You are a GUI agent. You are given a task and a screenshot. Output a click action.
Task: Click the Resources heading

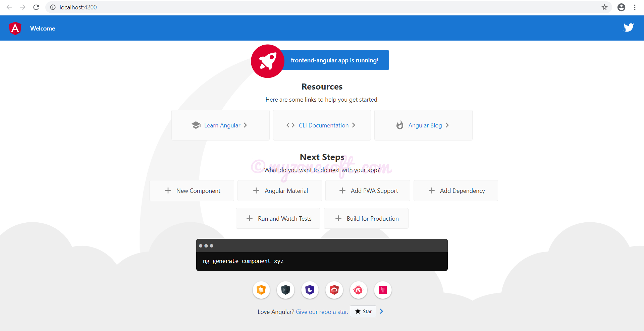click(x=322, y=87)
